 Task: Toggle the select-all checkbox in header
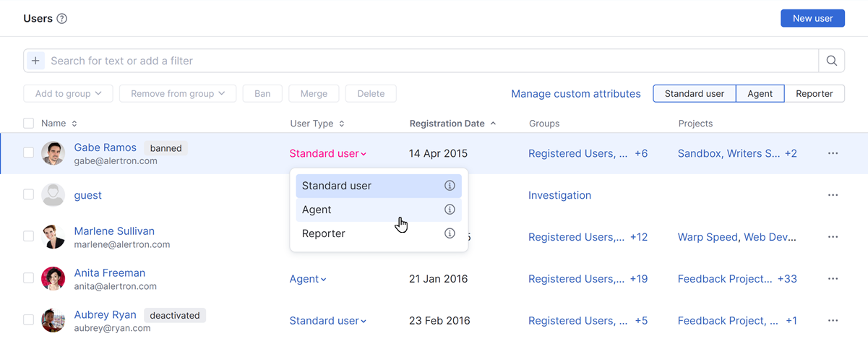point(29,124)
